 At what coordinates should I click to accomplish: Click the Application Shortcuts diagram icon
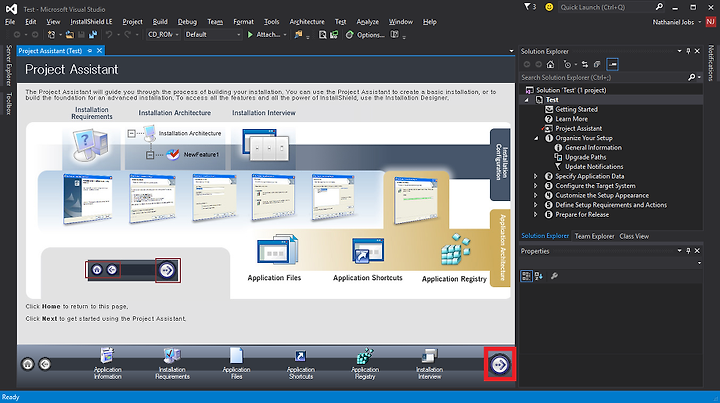[368, 251]
